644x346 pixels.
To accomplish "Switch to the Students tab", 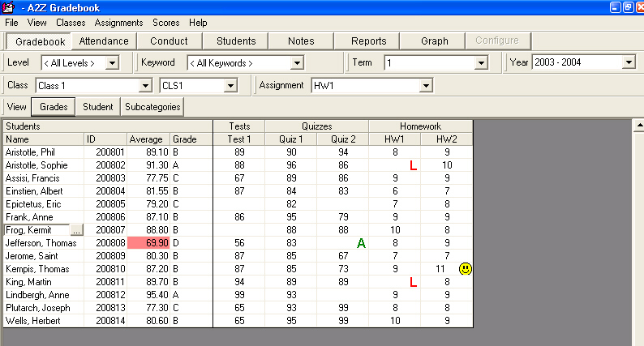I will click(236, 41).
